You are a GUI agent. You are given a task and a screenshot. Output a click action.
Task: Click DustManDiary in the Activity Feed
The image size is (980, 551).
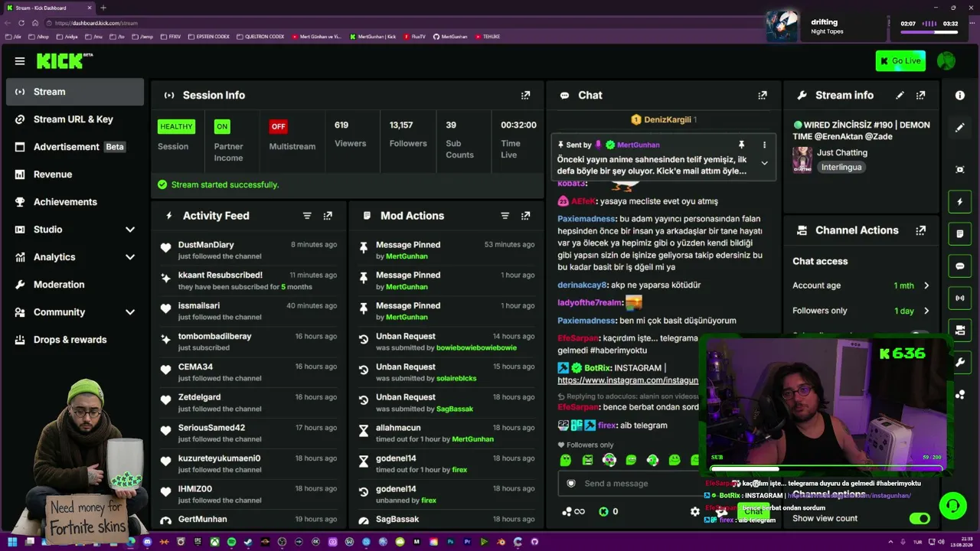[206, 245]
